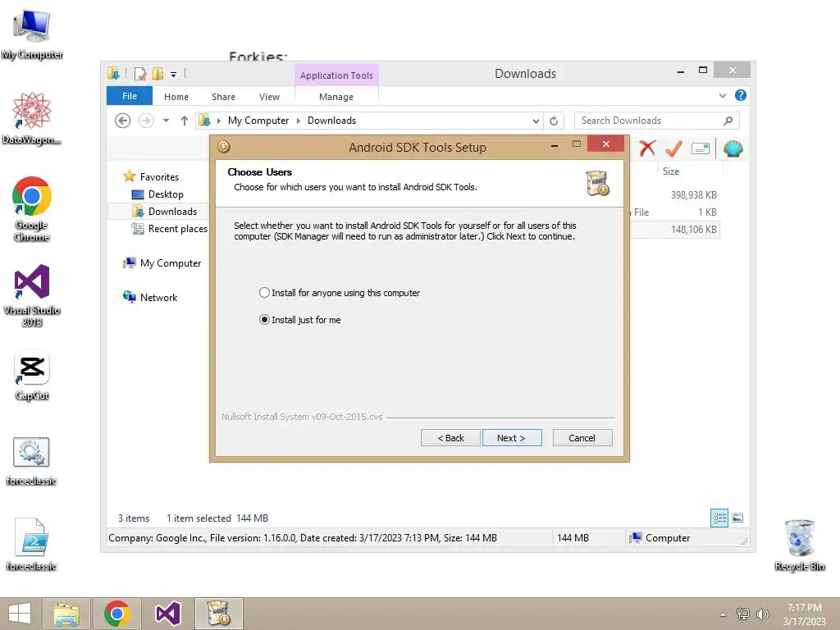Click the search magnifier icon

tap(728, 121)
